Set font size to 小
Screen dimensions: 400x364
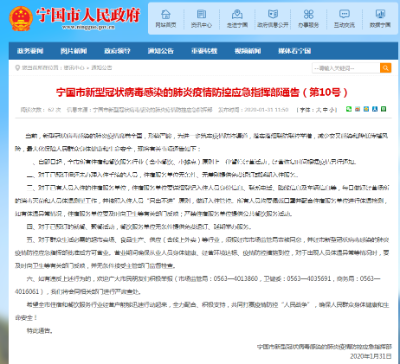coord(331,109)
